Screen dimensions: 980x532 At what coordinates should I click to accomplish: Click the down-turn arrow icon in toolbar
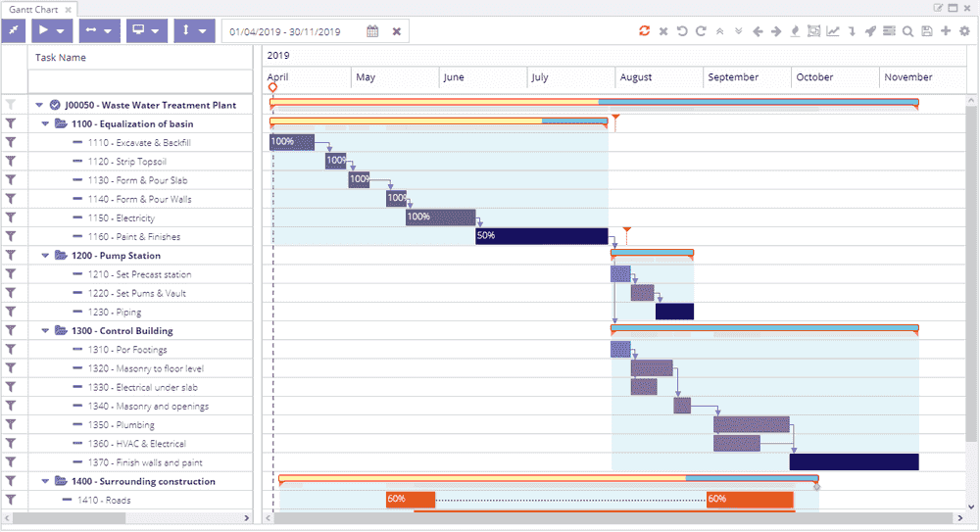coord(852,31)
